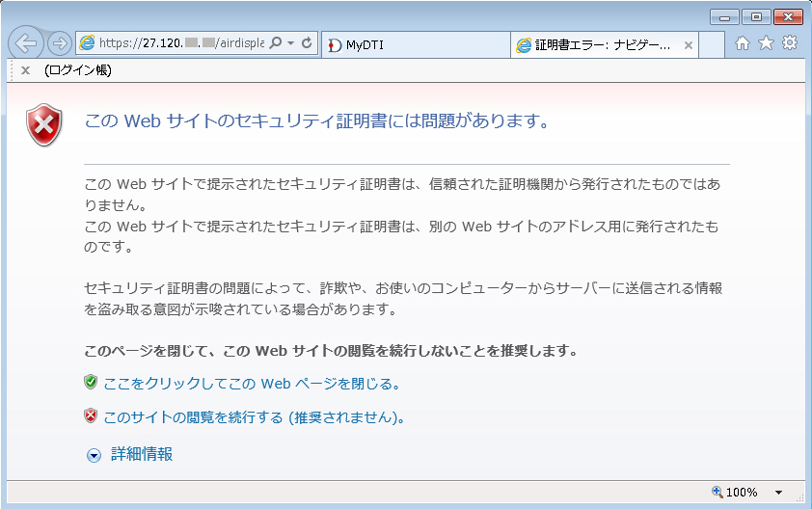Click the 100% zoom level button

[735, 493]
